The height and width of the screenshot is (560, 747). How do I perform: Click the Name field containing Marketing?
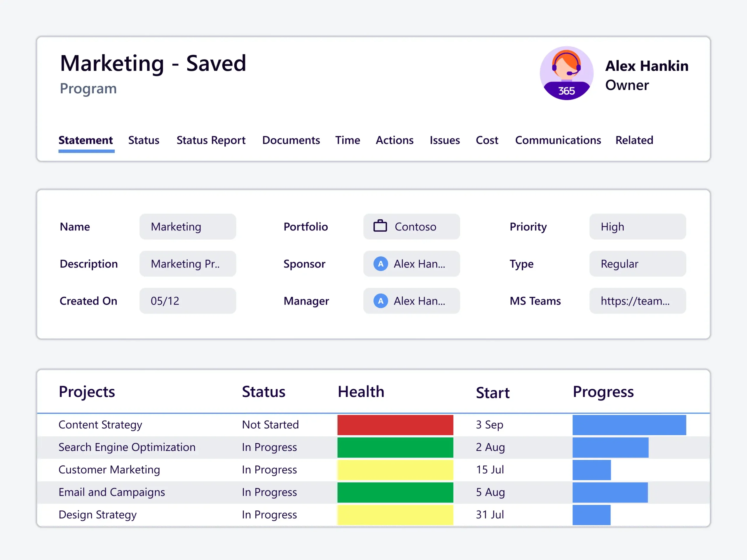pyautogui.click(x=187, y=227)
